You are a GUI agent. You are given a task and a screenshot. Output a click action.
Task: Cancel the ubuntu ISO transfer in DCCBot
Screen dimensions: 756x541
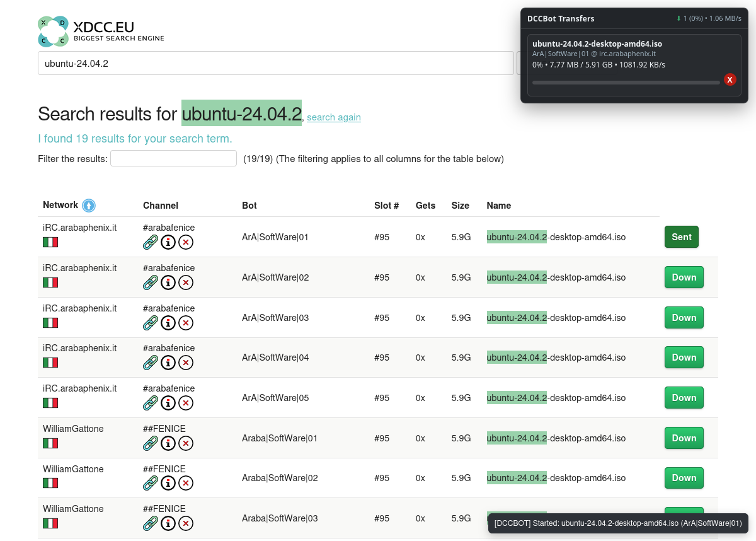coord(730,79)
